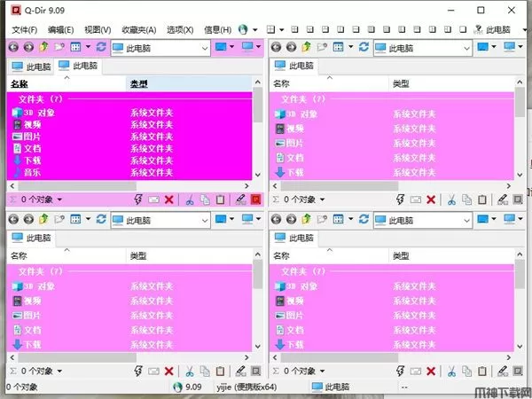Click the copy icon in the top-left pane

point(205,199)
